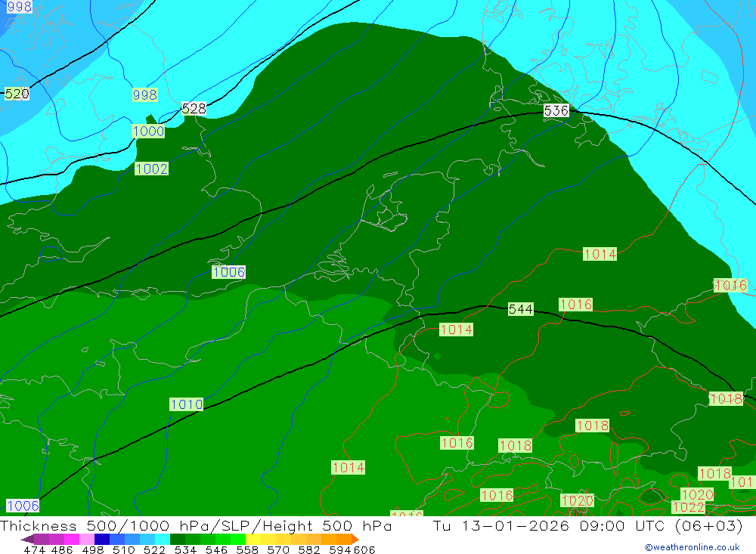
Task: Click the legend value 606
Action: (x=364, y=549)
